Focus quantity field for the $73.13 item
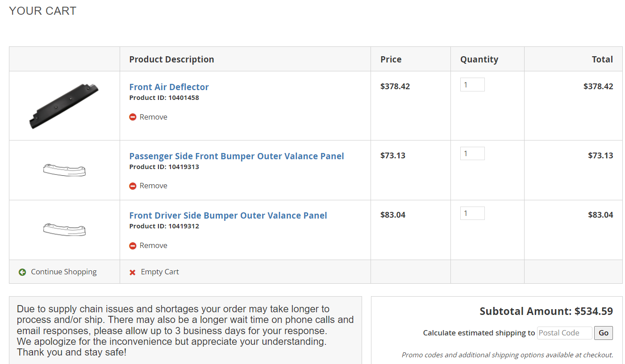Screen dimensions: 625x364 (x=472, y=153)
